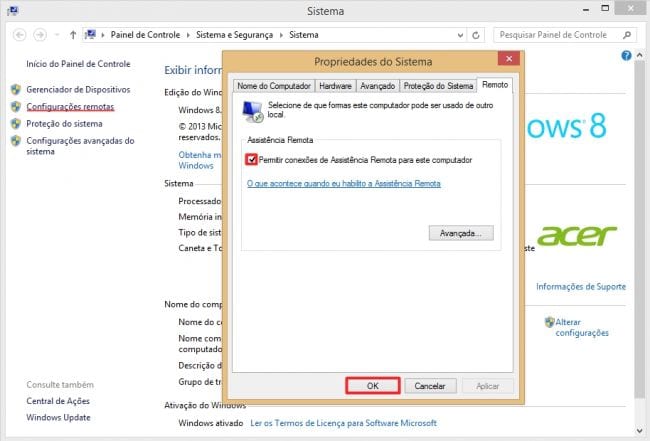Click the computer icon in address bar

click(x=90, y=35)
